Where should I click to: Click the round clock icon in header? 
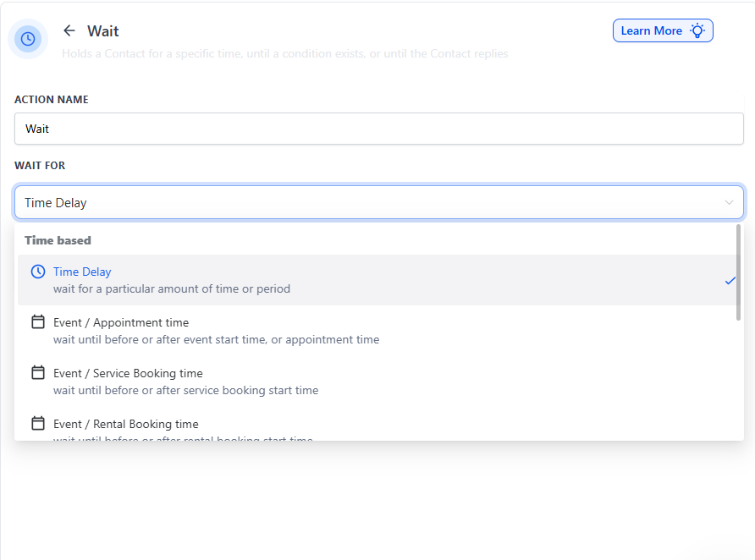pyautogui.click(x=28, y=39)
